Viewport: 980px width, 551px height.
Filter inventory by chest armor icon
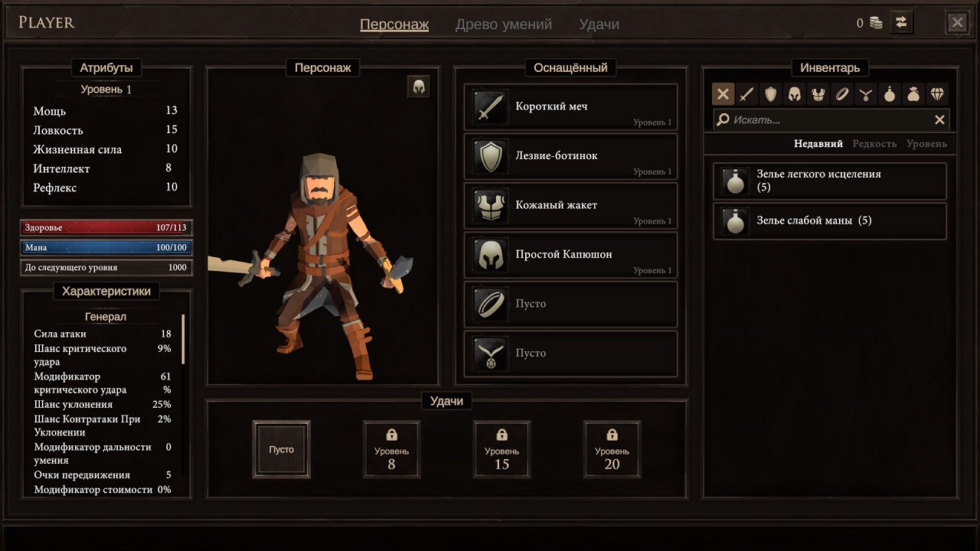[x=818, y=94]
